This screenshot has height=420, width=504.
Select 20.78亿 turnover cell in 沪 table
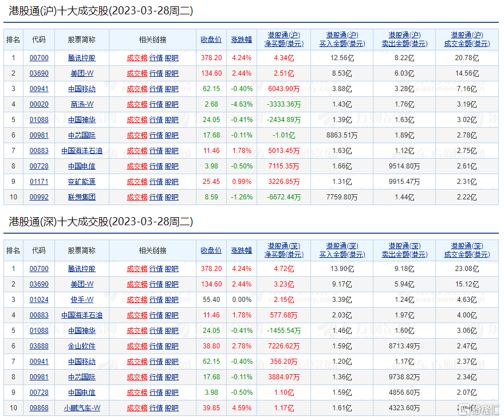[467, 58]
